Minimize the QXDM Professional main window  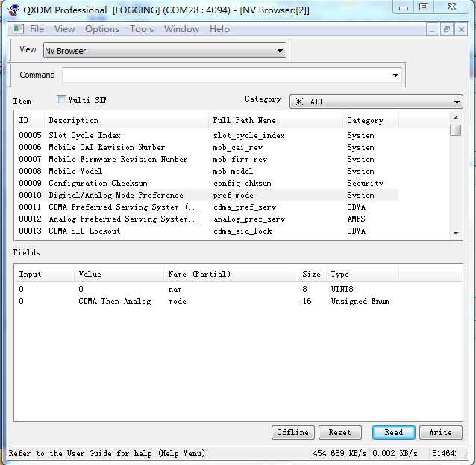pyautogui.click(x=404, y=7)
